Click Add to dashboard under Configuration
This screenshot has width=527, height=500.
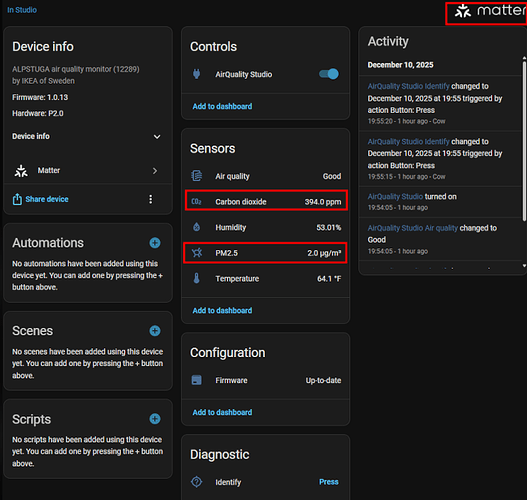(222, 412)
